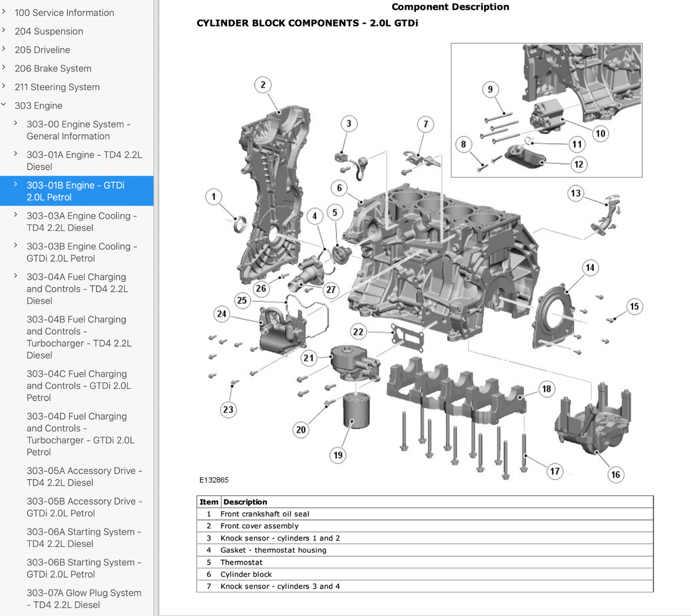Select highlighted 303-01B Engine GTDi 2.0L Petrol
The height and width of the screenshot is (616, 691).
coord(76,191)
